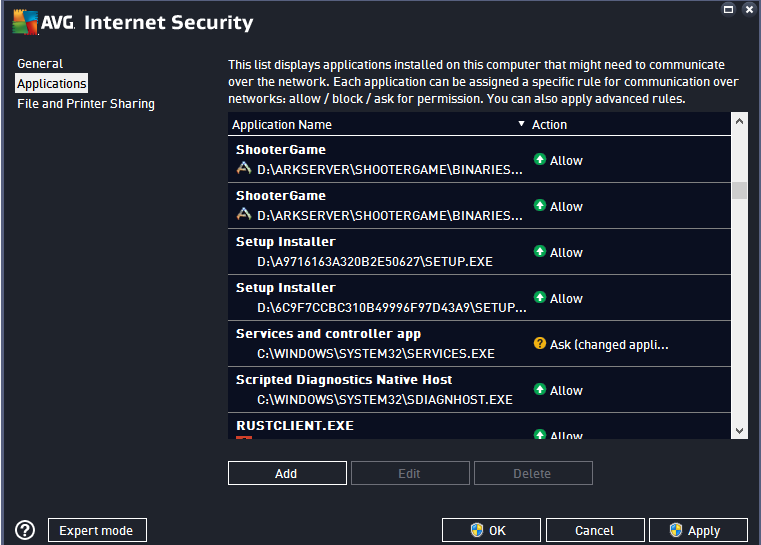This screenshot has width=761, height=545.
Task: Click the help question mark icon
Action: pyautogui.click(x=26, y=530)
